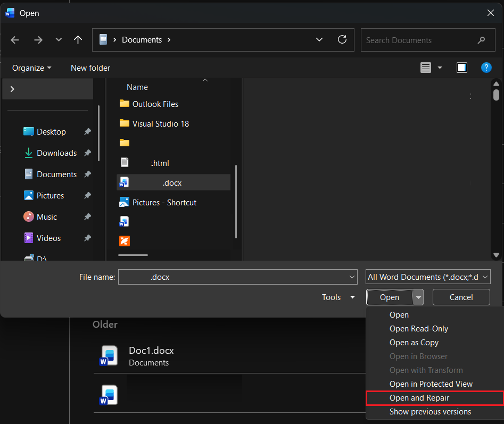
Task: Choose Open as Copy from the menu
Action: pyautogui.click(x=414, y=343)
